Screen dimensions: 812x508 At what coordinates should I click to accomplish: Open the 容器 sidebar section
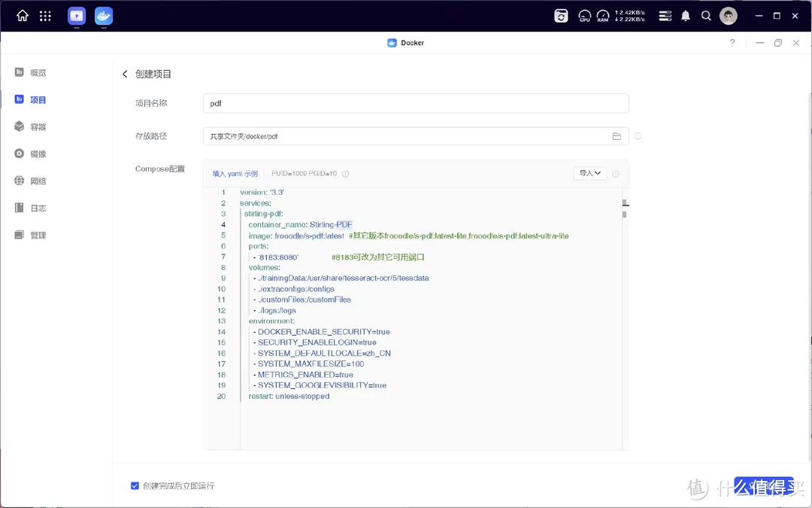[38, 127]
